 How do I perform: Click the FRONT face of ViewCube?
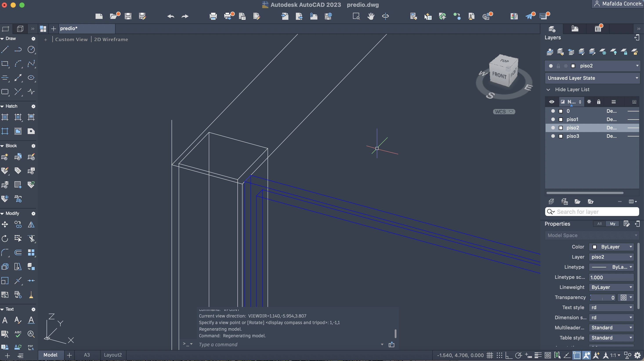click(499, 75)
